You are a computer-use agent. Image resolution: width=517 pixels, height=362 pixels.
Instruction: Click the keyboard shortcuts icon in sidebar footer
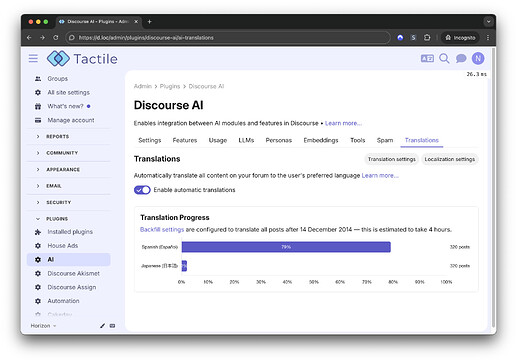(x=112, y=326)
